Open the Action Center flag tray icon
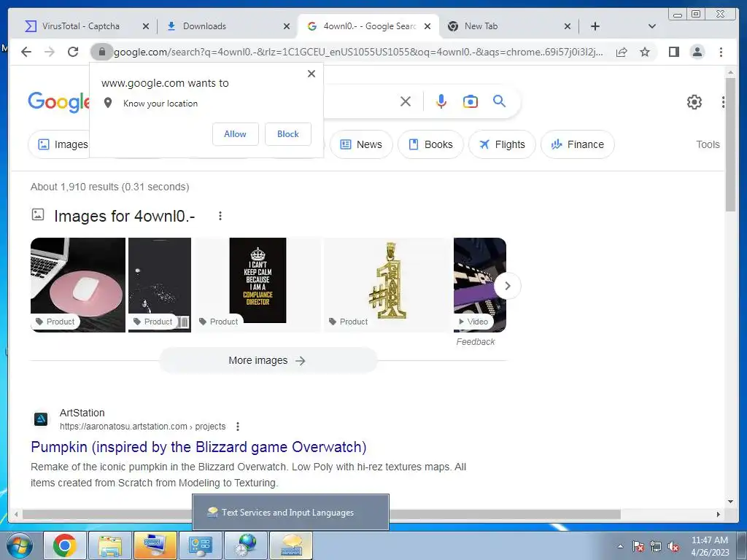This screenshot has width=747, height=560. click(x=638, y=547)
